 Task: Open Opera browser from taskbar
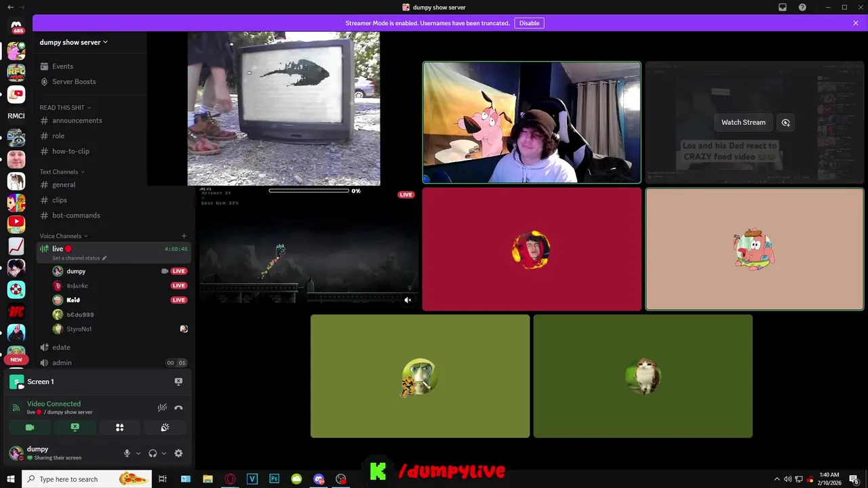click(x=230, y=479)
